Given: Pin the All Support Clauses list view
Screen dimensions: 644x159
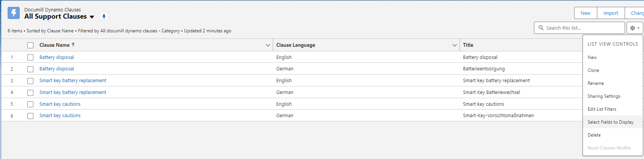Looking at the screenshot, I should [x=104, y=16].
